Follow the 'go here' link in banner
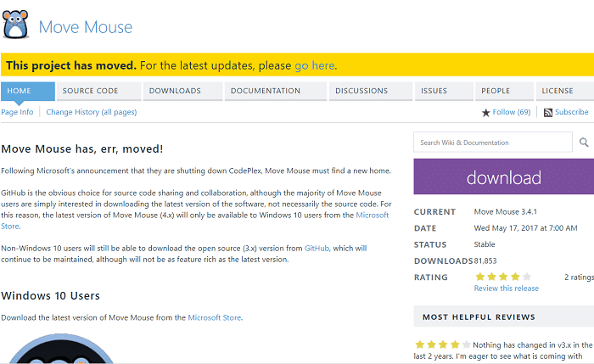 point(315,65)
